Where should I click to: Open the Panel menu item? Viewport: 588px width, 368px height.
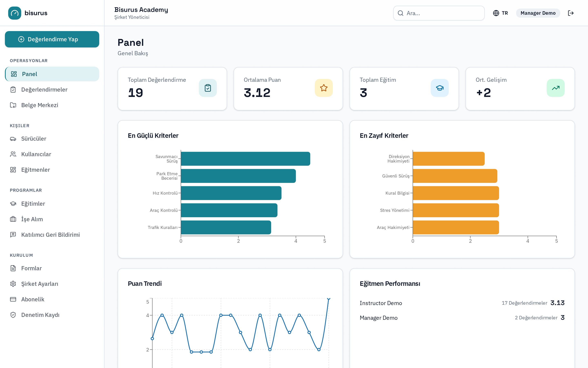point(52,74)
